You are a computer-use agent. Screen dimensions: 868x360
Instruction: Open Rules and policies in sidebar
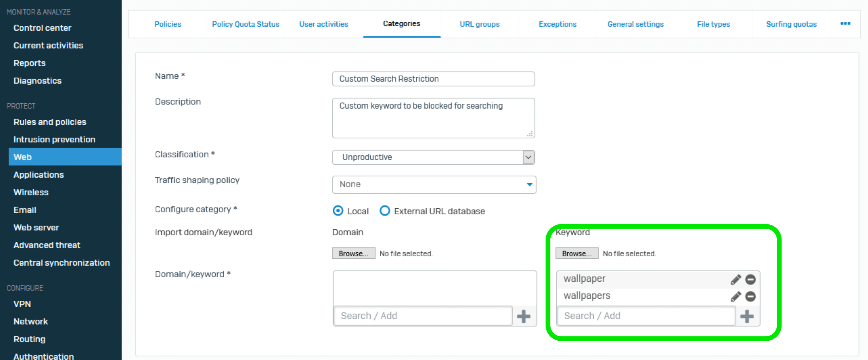[x=50, y=122]
